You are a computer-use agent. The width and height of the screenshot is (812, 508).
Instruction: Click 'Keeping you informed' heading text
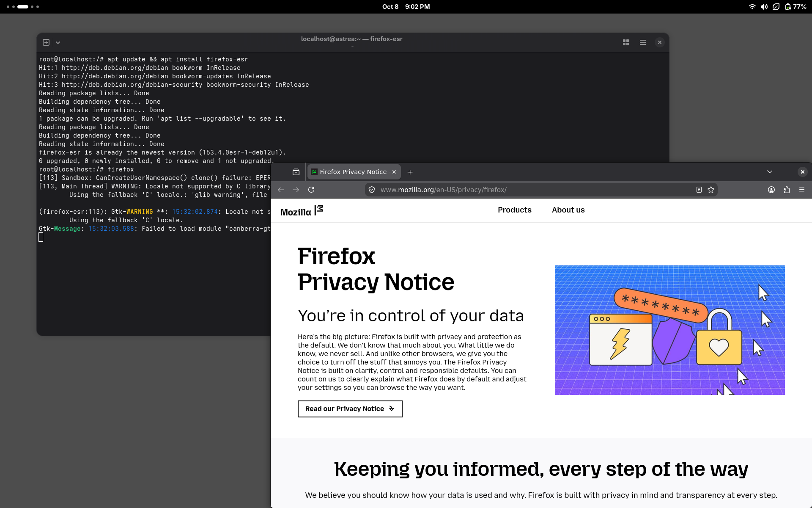point(541,469)
